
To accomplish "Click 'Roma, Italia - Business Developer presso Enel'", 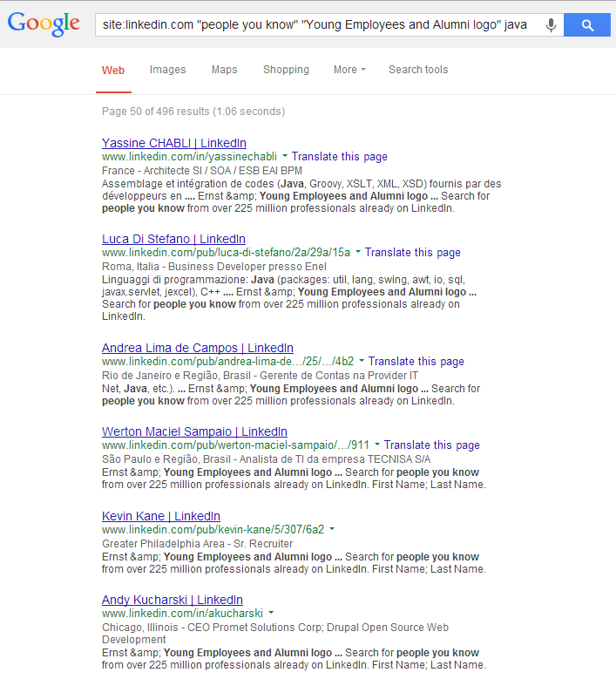I will 213,267.
